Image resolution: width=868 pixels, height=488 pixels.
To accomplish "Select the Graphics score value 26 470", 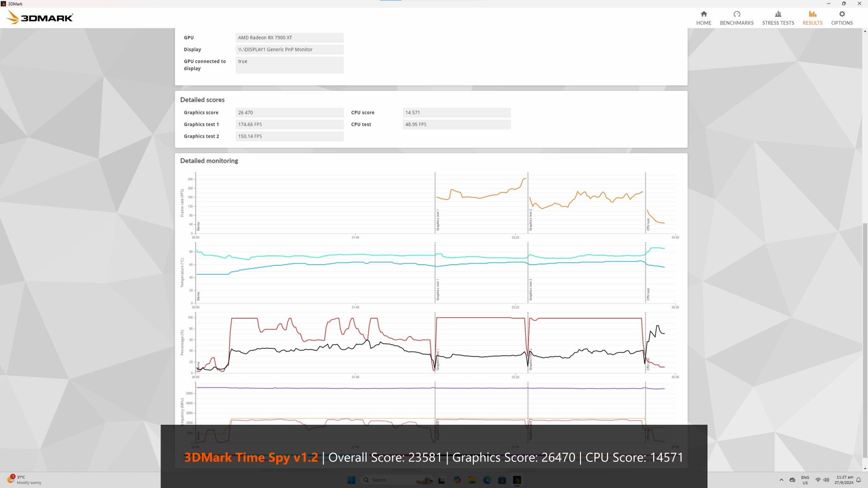I will (x=289, y=113).
